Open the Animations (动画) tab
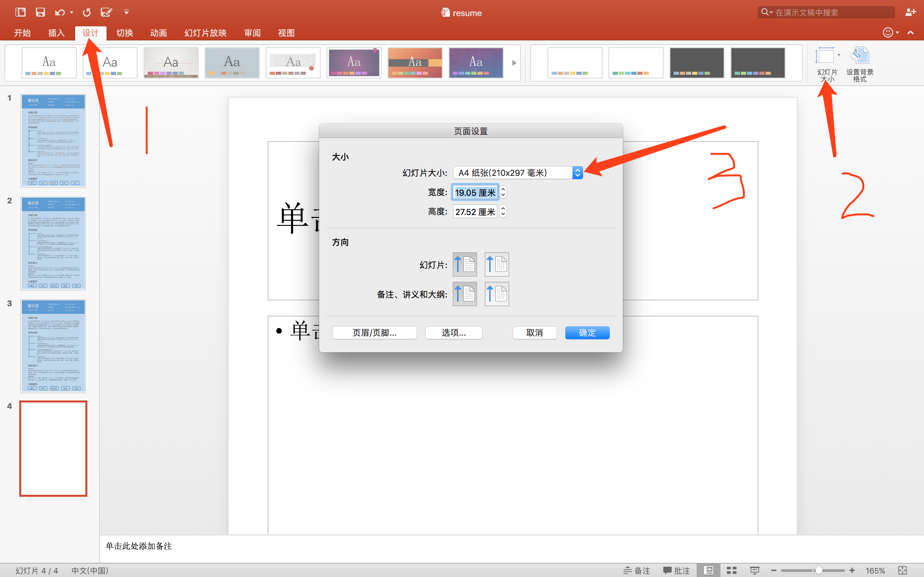Viewport: 924px width, 577px height. 158,33
